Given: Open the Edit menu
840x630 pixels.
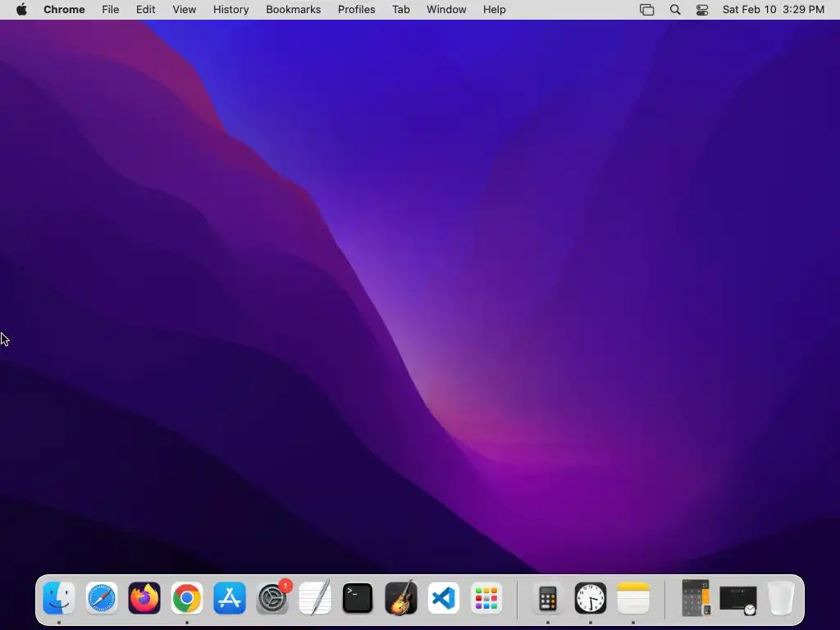Looking at the screenshot, I should pos(145,10).
